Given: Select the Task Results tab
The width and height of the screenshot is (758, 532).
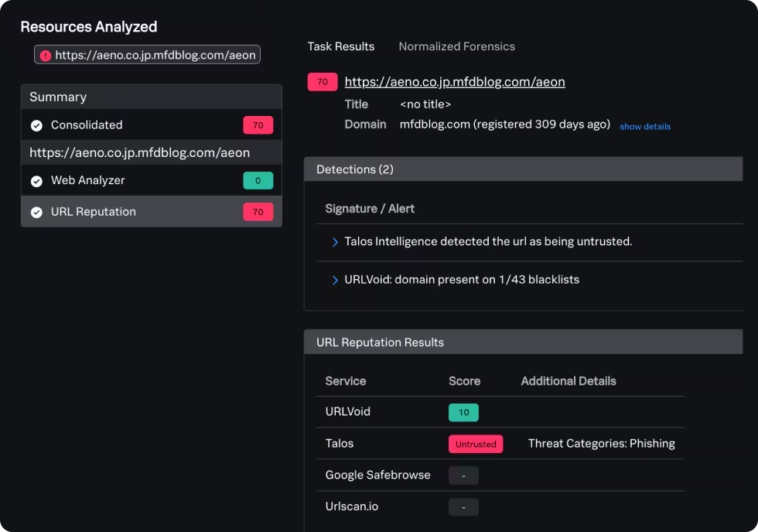Looking at the screenshot, I should tap(341, 46).
